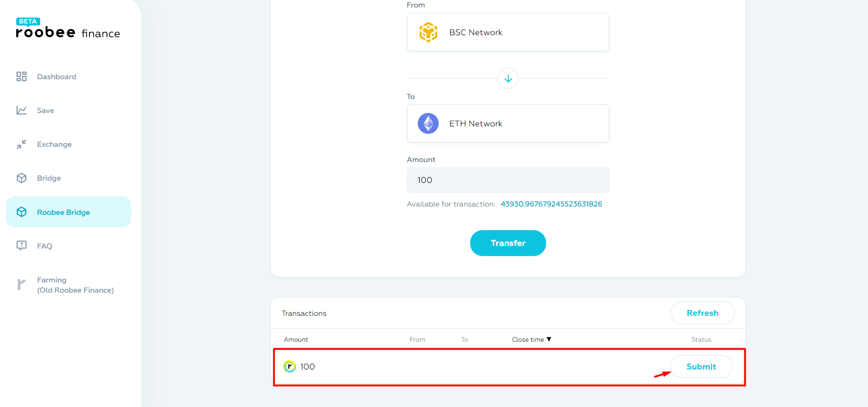Sort transactions by Close time
Screen dimensions: 868x407
click(531, 339)
